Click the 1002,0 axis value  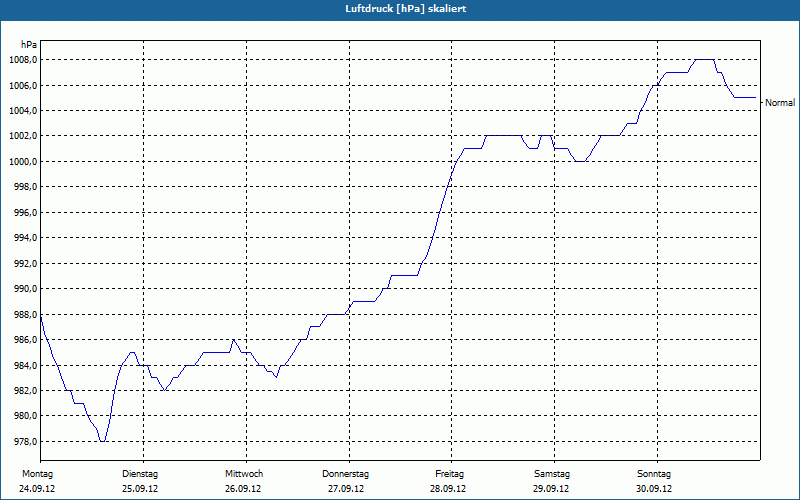pyautogui.click(x=23, y=136)
